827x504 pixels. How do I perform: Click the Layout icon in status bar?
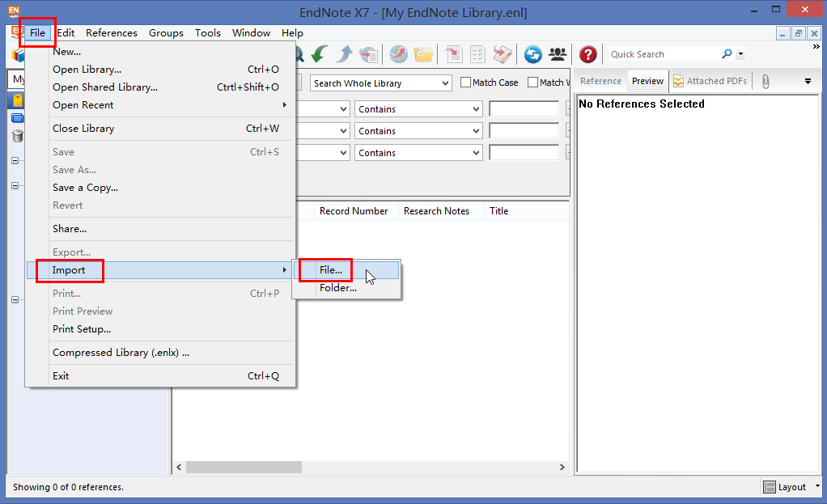[x=770, y=487]
